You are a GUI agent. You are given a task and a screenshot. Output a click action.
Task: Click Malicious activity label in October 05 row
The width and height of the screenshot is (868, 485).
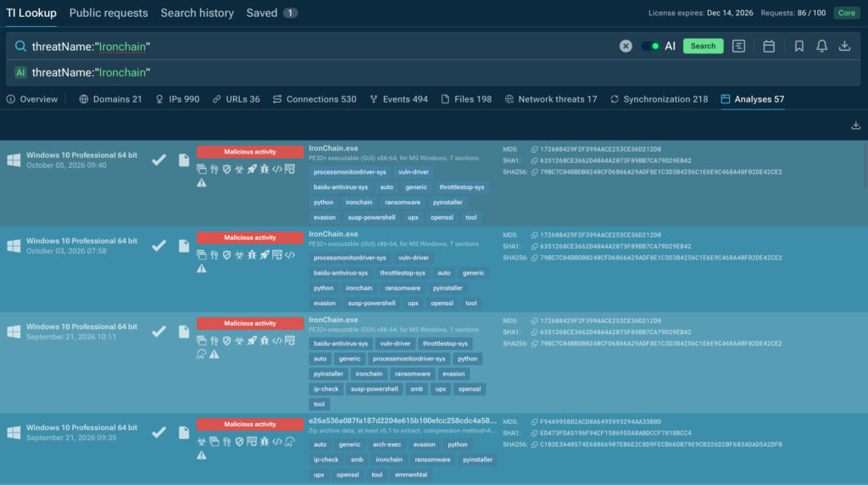coord(250,152)
